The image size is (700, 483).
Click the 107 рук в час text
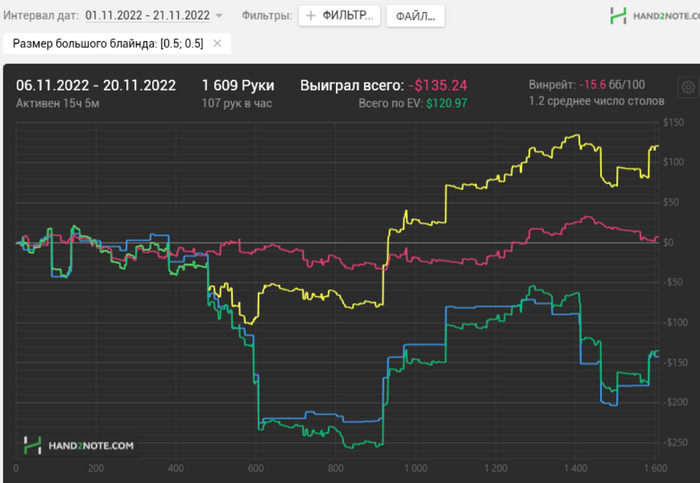point(237,104)
